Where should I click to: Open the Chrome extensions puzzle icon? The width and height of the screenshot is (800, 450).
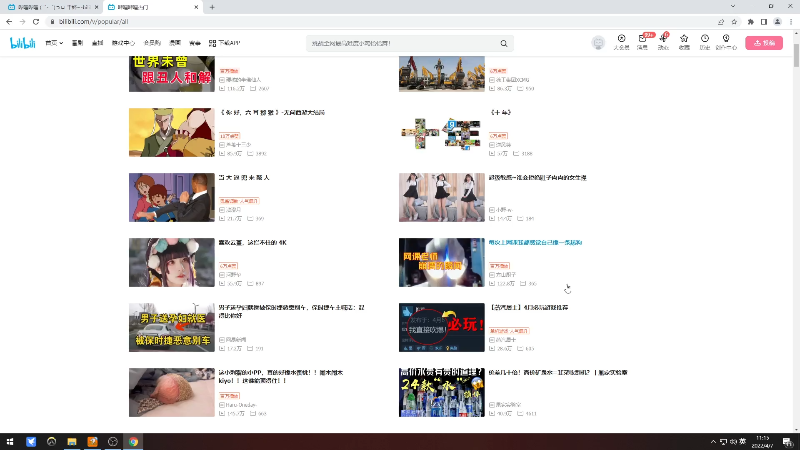(751, 21)
